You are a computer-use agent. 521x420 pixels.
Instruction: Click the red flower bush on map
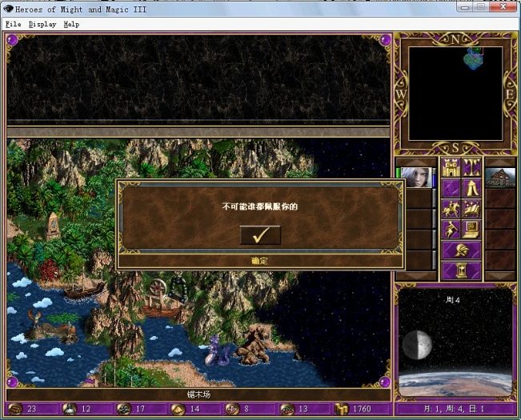tap(50, 270)
